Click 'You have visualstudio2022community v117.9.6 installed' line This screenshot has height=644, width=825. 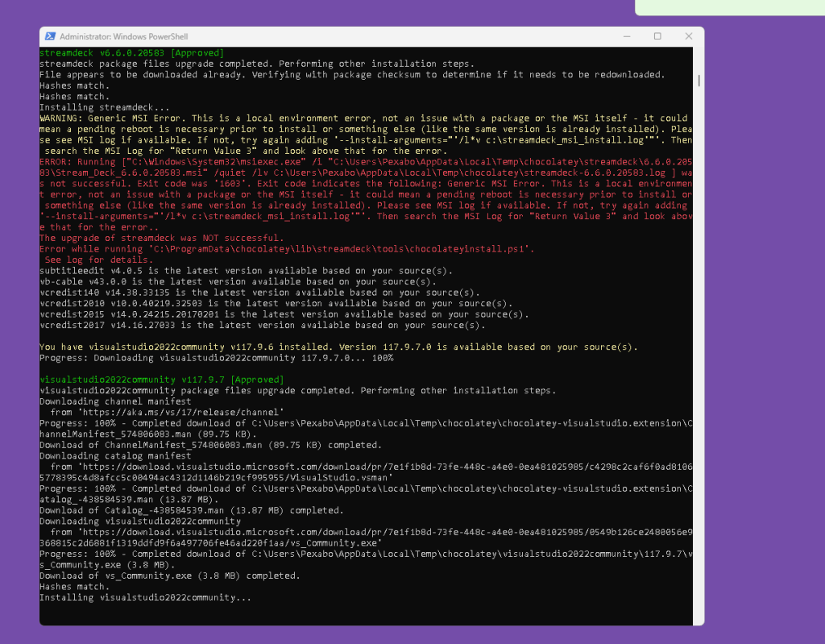click(338, 347)
